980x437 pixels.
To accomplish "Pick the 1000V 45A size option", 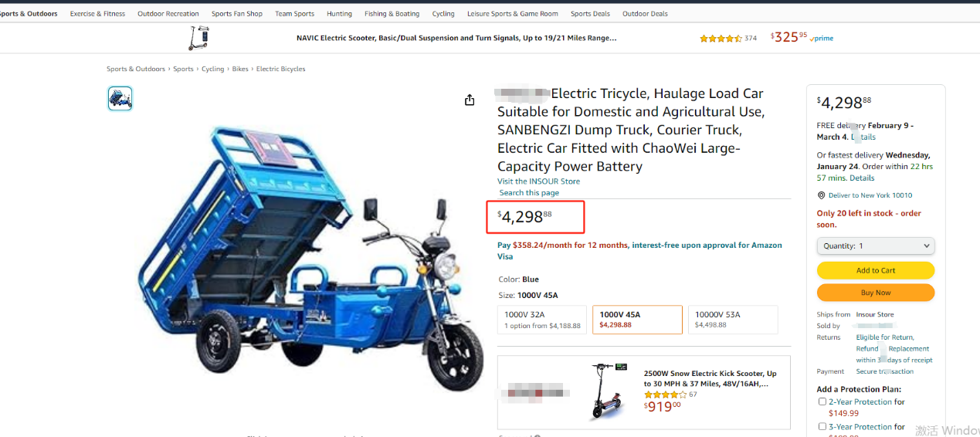I will [x=637, y=320].
